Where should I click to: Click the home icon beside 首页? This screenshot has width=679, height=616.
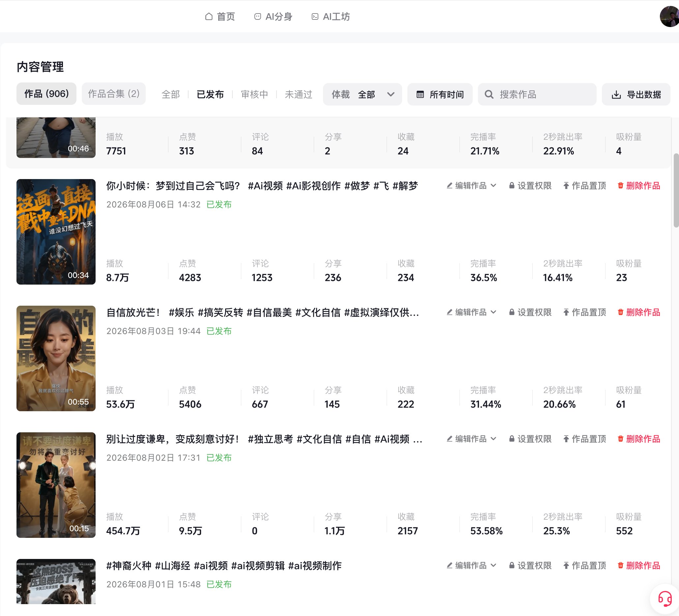(x=209, y=16)
